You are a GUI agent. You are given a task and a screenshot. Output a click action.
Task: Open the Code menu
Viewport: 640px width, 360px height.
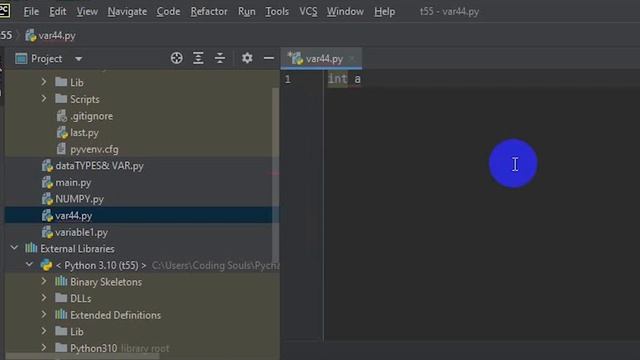pos(168,11)
